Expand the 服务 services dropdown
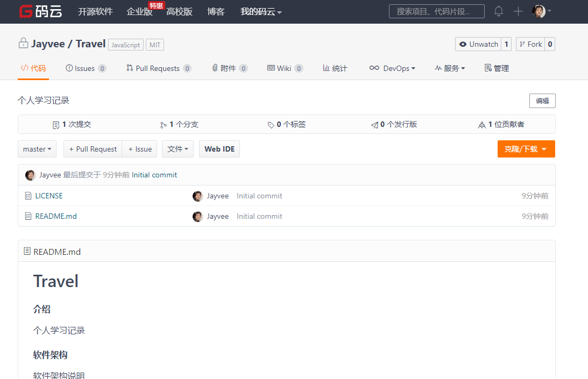 (x=450, y=68)
